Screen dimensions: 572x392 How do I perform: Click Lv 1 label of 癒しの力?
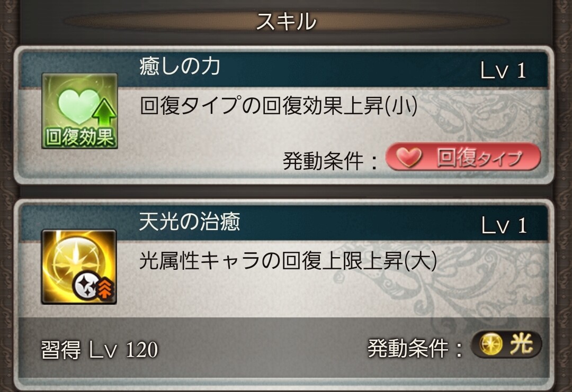coord(503,71)
